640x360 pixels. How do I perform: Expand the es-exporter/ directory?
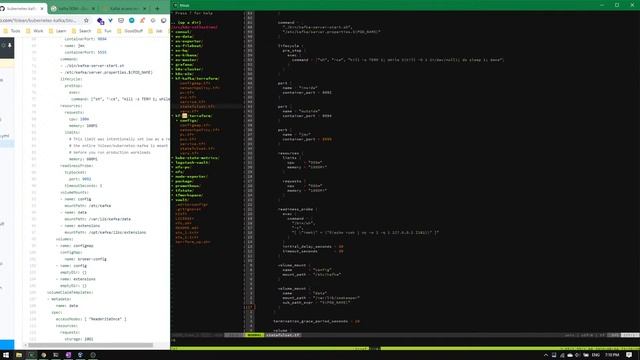[188, 41]
